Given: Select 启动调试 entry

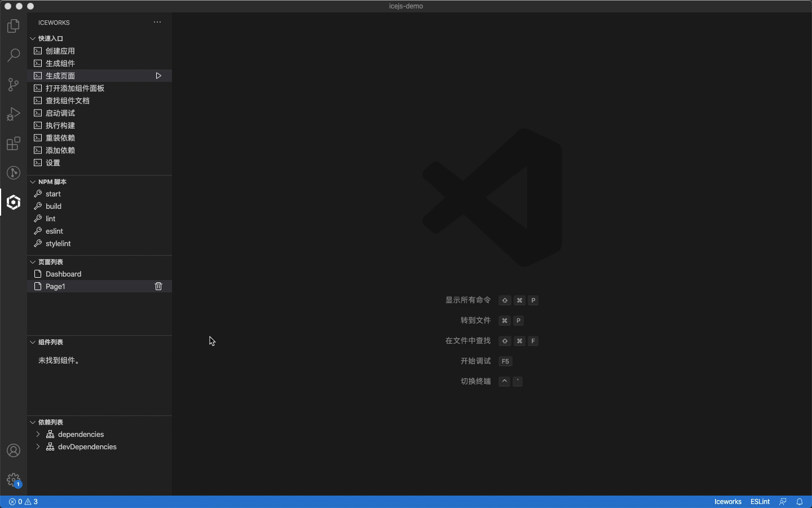Looking at the screenshot, I should (x=99, y=113).
